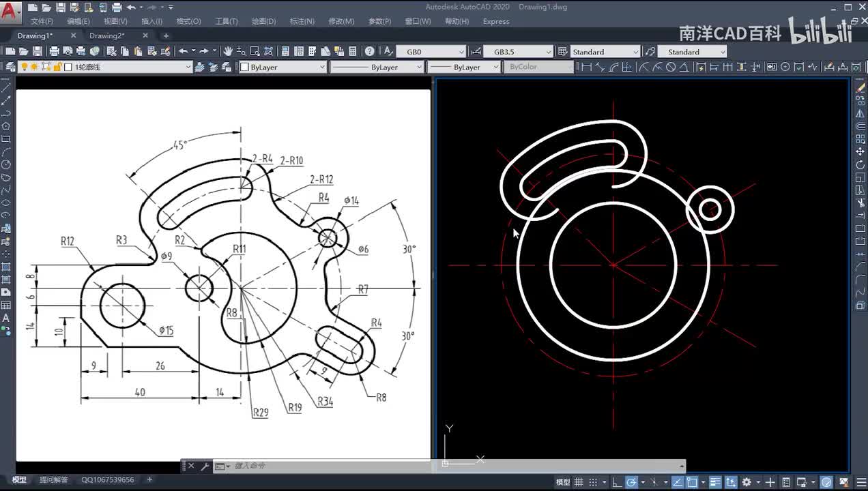Open the 提问解答 layout tab
The height and width of the screenshot is (491, 868).
click(x=54, y=480)
